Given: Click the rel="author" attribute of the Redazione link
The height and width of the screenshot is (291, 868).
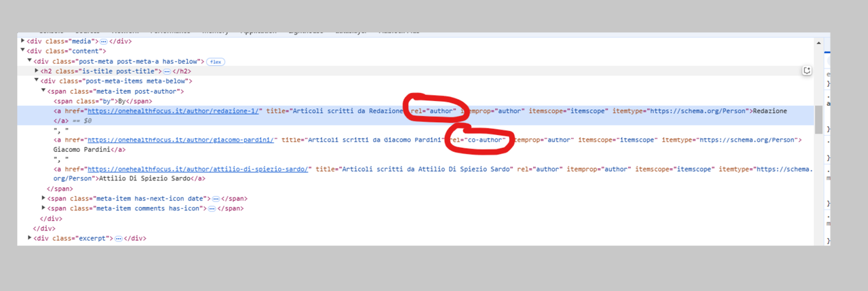Looking at the screenshot, I should click(x=433, y=111).
